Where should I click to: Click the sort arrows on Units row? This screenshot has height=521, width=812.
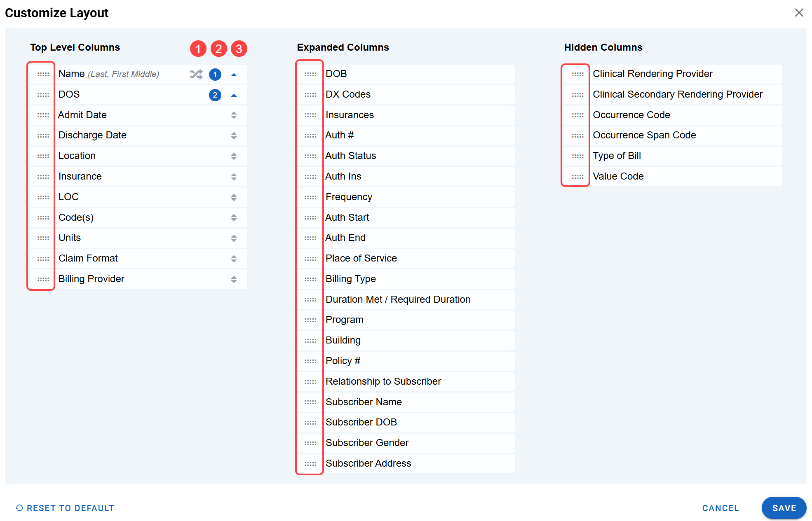[x=234, y=238]
